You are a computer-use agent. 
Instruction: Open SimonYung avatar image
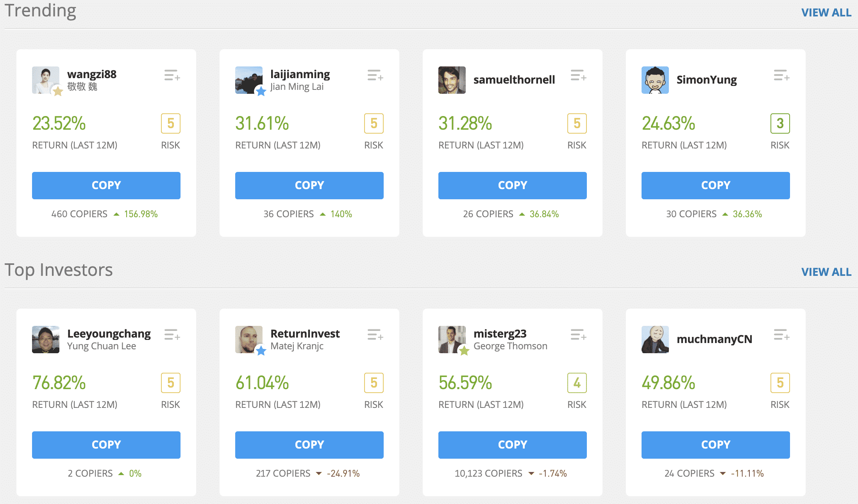[655, 80]
